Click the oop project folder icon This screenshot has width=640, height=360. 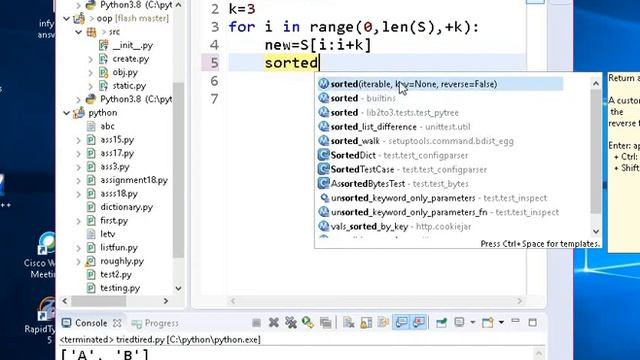pyautogui.click(x=79, y=18)
